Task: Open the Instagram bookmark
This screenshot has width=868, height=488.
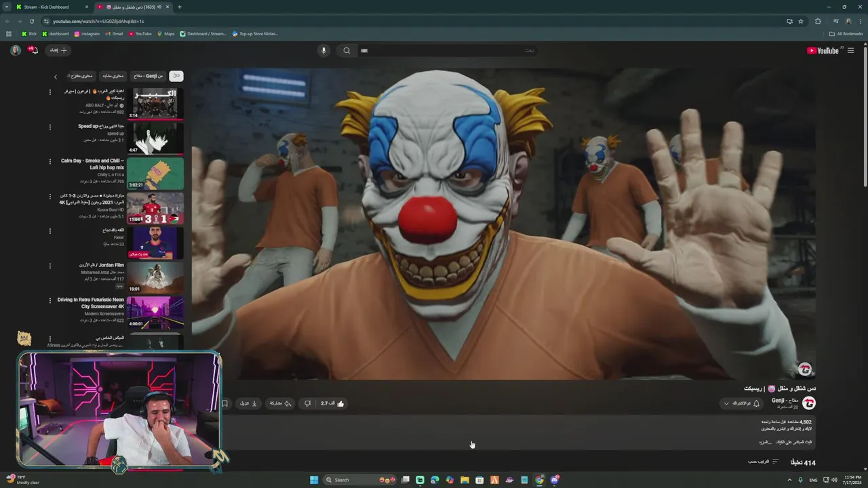Action: 87,34
